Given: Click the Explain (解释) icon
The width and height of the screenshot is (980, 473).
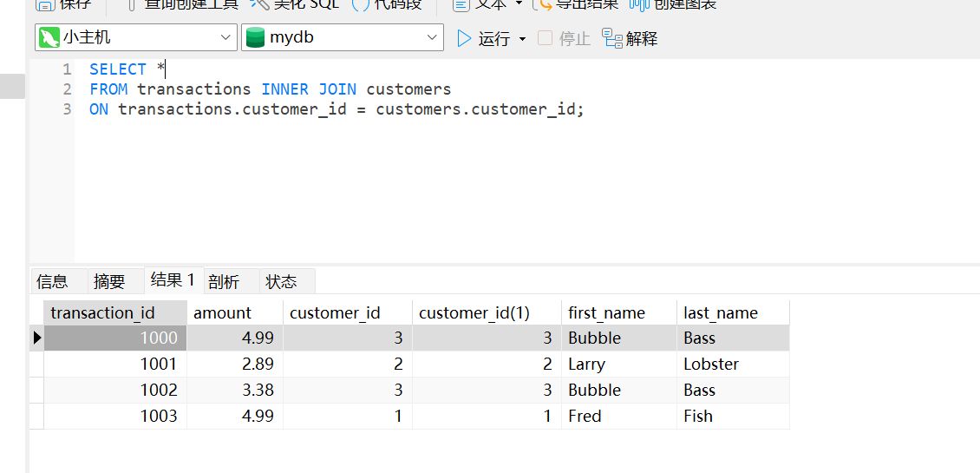Looking at the screenshot, I should tap(612, 38).
